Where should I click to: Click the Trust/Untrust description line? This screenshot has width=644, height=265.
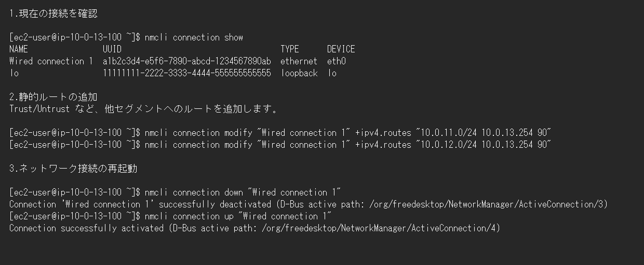(144, 109)
